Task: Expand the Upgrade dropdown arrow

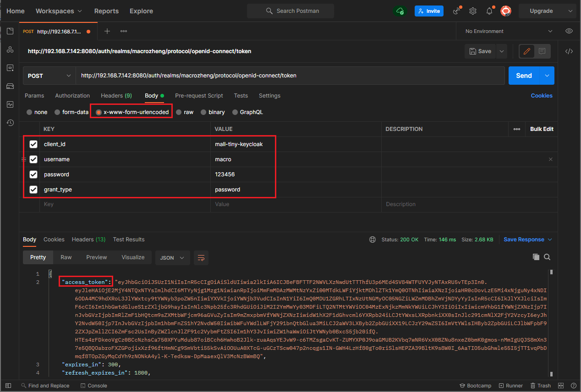Action: pyautogui.click(x=570, y=11)
